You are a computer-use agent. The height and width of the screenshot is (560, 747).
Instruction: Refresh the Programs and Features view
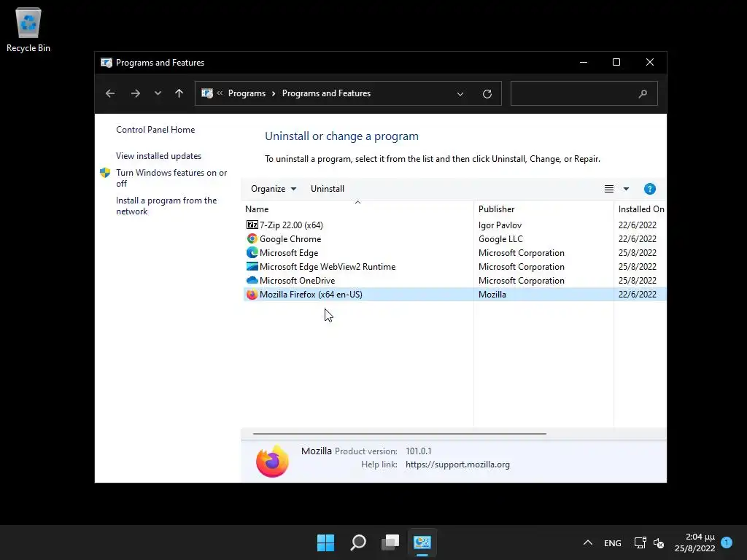pos(487,94)
